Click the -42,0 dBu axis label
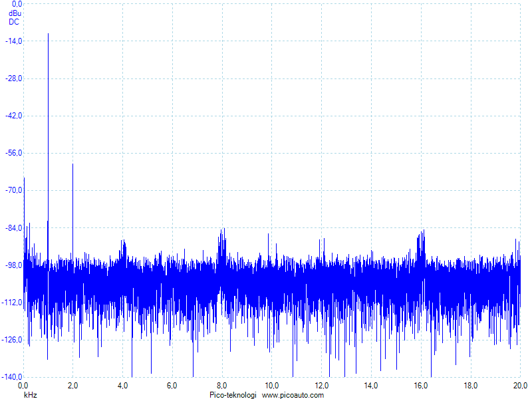 tap(14, 116)
